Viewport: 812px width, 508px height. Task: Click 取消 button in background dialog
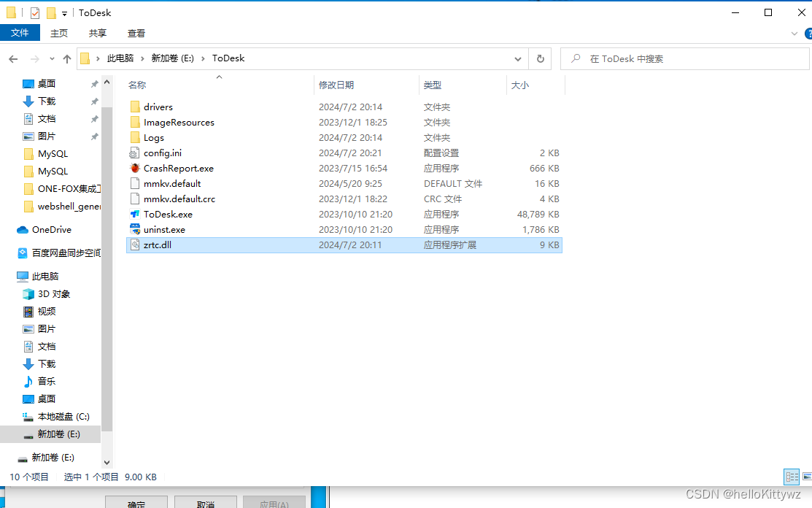click(206, 502)
